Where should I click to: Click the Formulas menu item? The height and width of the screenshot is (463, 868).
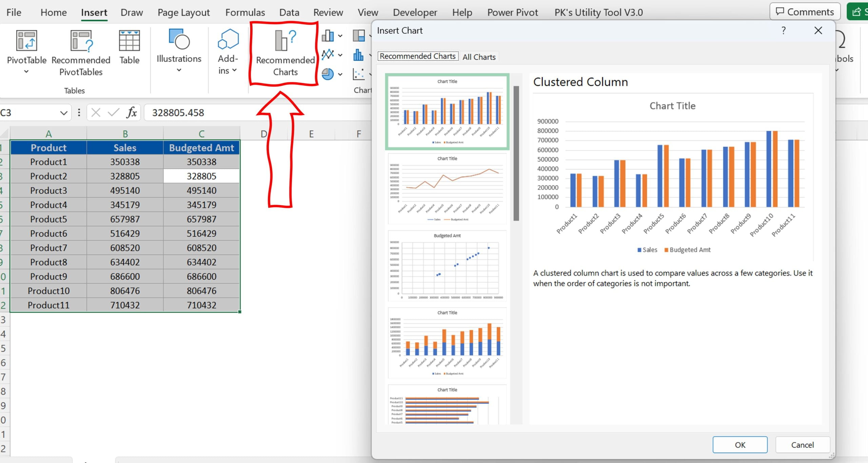[244, 12]
